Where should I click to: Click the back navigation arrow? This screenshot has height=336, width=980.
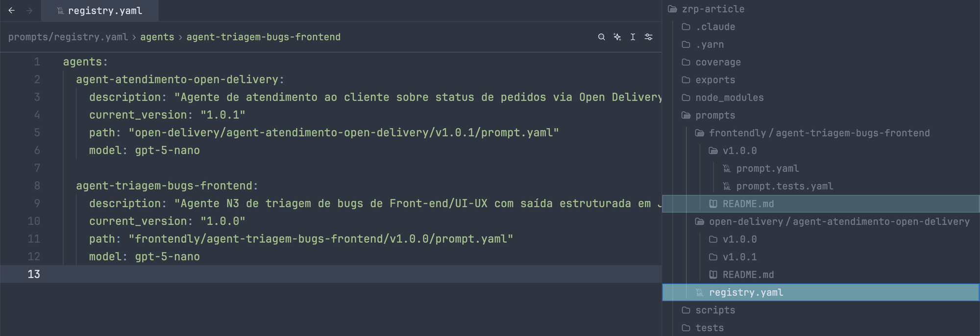12,10
